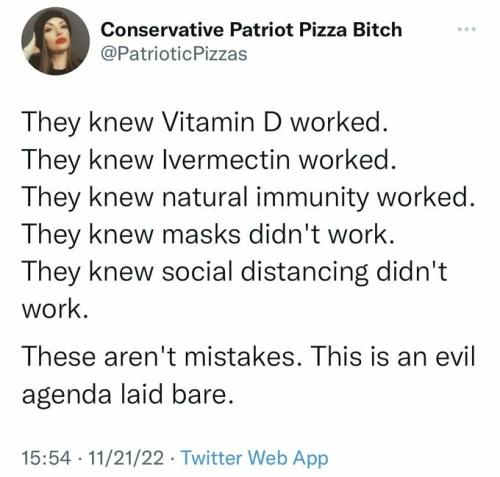The width and height of the screenshot is (500, 477).
Task: Click the word 'Bitch' in display name
Action: (x=377, y=30)
